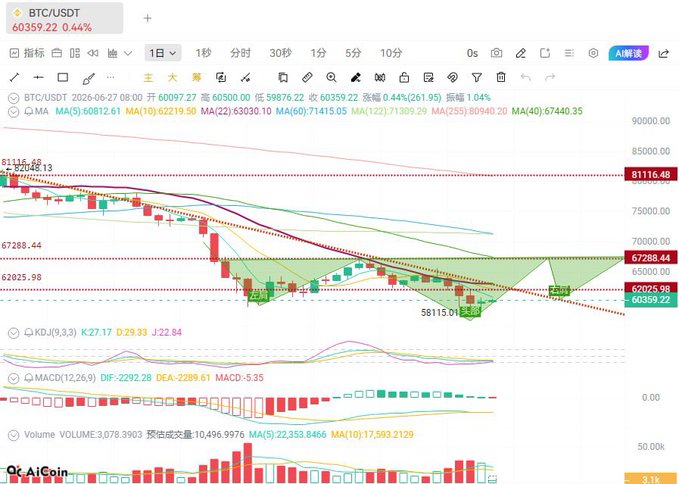Click the 62025.98 price axis label

point(650,288)
